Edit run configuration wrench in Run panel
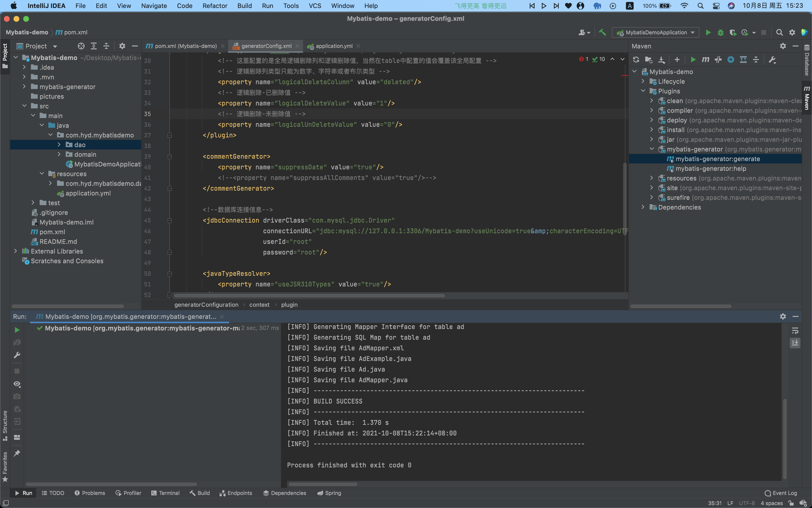The width and height of the screenshot is (812, 508). click(x=17, y=355)
